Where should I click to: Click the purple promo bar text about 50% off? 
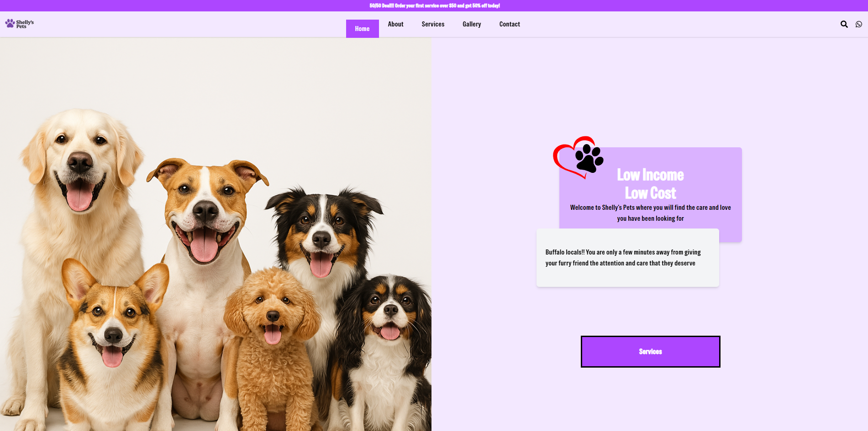coord(434,5)
